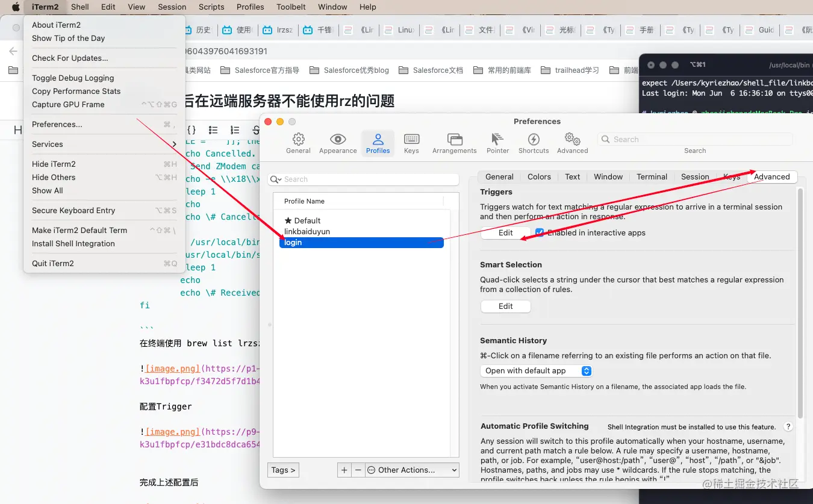Choose About iTerm2 menu item
The width and height of the screenshot is (813, 504).
click(x=104, y=25)
